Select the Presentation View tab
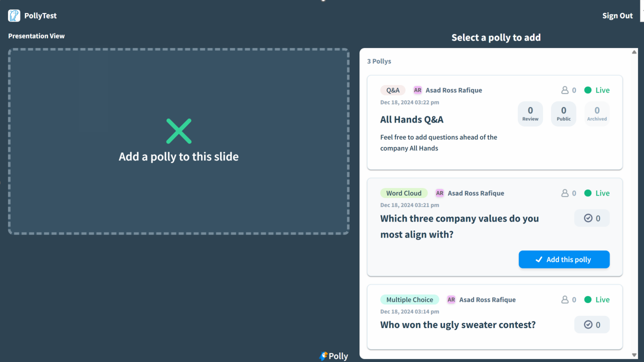The height and width of the screenshot is (362, 644). tap(36, 35)
